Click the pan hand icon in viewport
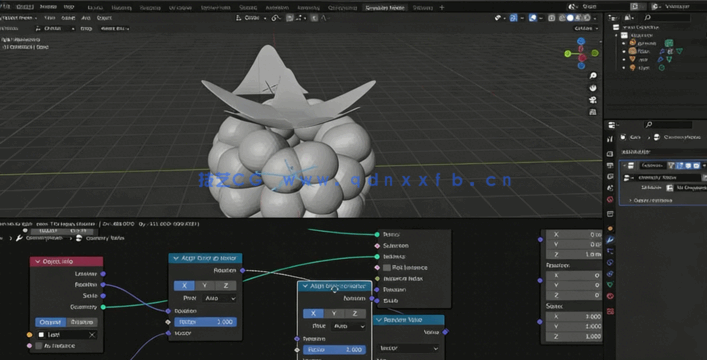 [593, 88]
